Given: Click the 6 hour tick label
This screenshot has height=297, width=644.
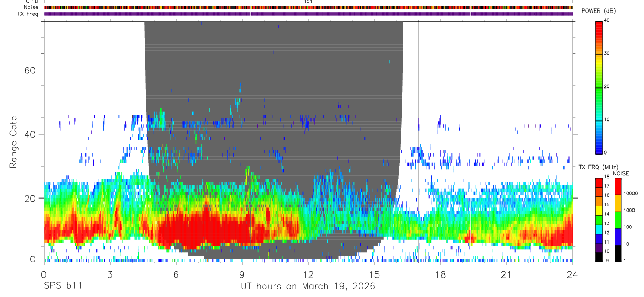Looking at the screenshot, I should [x=176, y=274].
